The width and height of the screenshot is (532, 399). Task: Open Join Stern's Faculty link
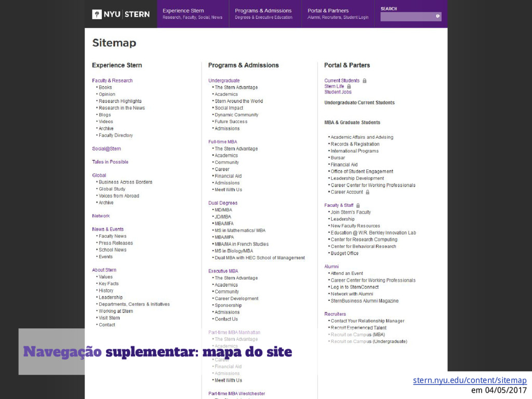351,212
